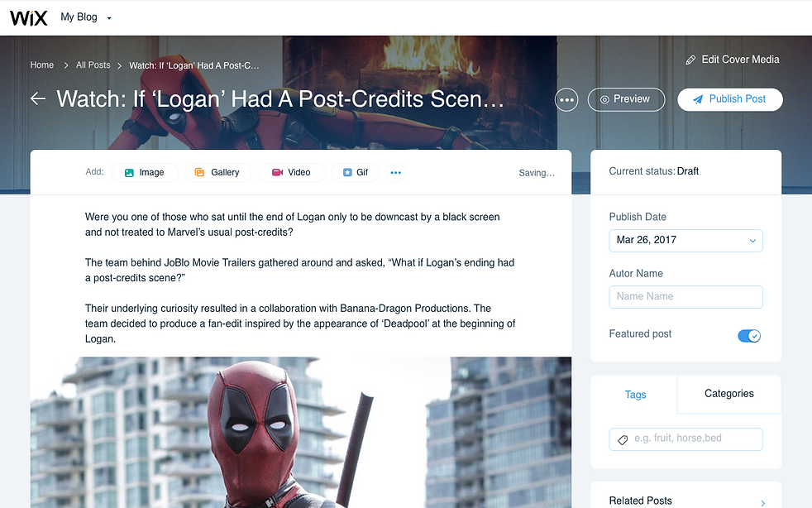Add a Video to the post
812x508 pixels.
tap(292, 173)
